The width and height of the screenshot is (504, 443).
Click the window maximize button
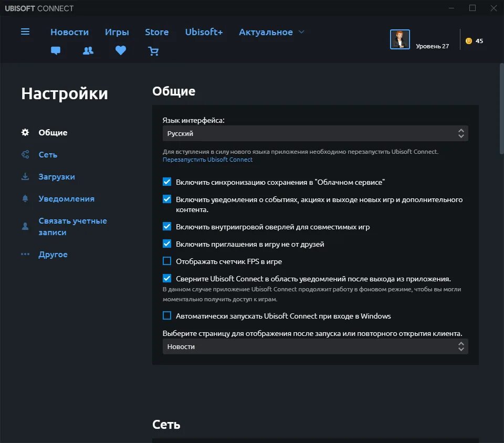tap(472, 8)
